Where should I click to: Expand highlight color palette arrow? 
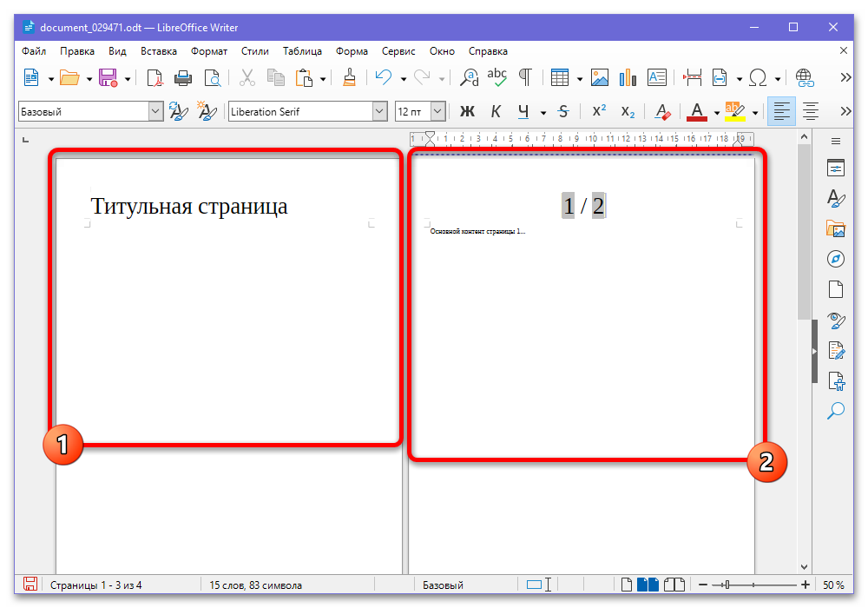pos(755,113)
